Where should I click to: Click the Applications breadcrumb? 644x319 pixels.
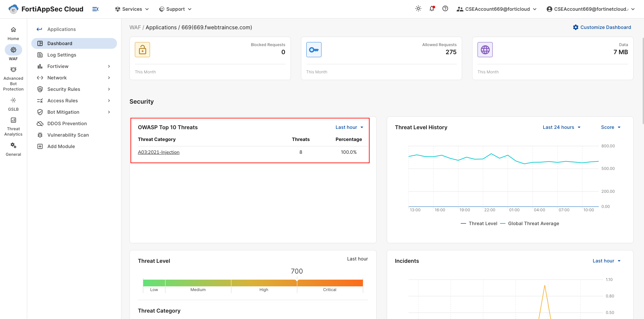tap(161, 27)
